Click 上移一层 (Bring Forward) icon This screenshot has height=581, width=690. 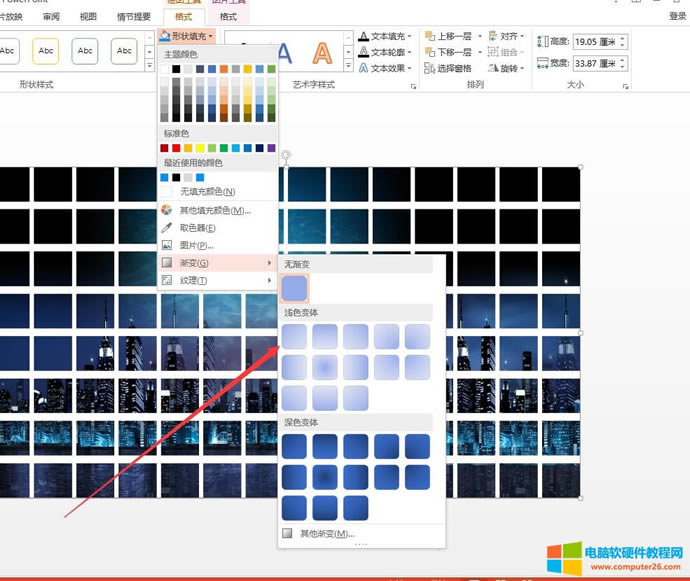[x=429, y=37]
